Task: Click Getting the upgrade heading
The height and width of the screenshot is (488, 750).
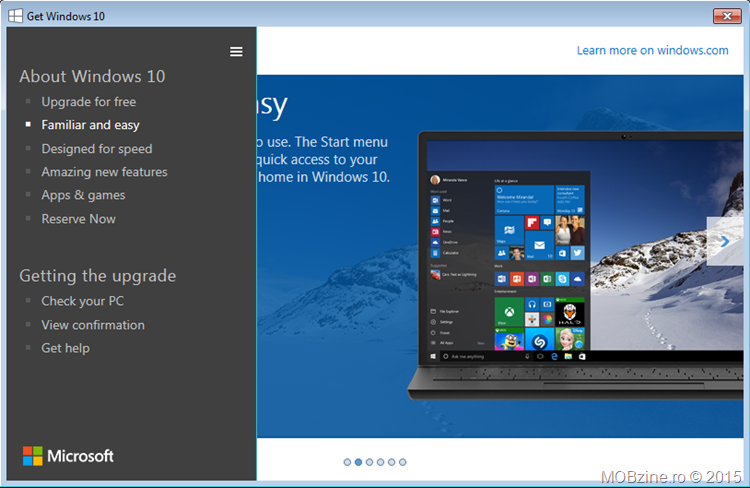Action: 98,276
